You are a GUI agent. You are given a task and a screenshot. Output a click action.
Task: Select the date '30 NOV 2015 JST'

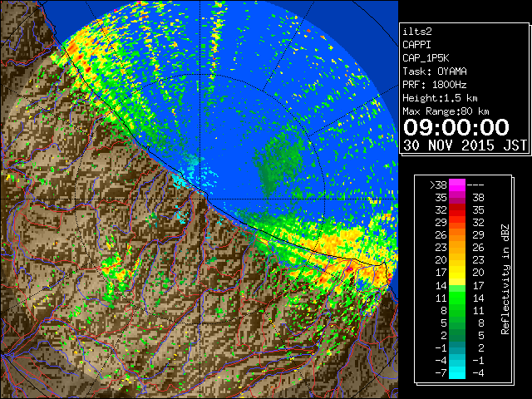tap(465, 145)
